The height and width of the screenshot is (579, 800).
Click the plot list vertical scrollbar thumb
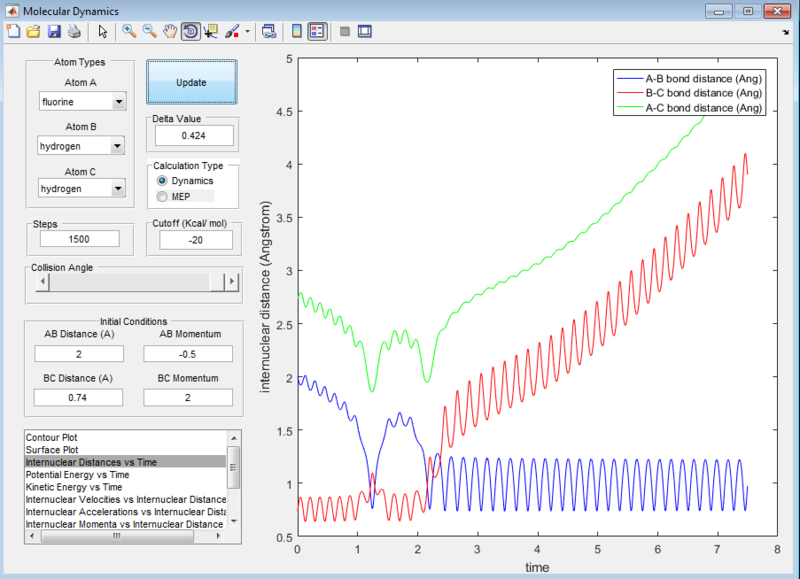(234, 467)
